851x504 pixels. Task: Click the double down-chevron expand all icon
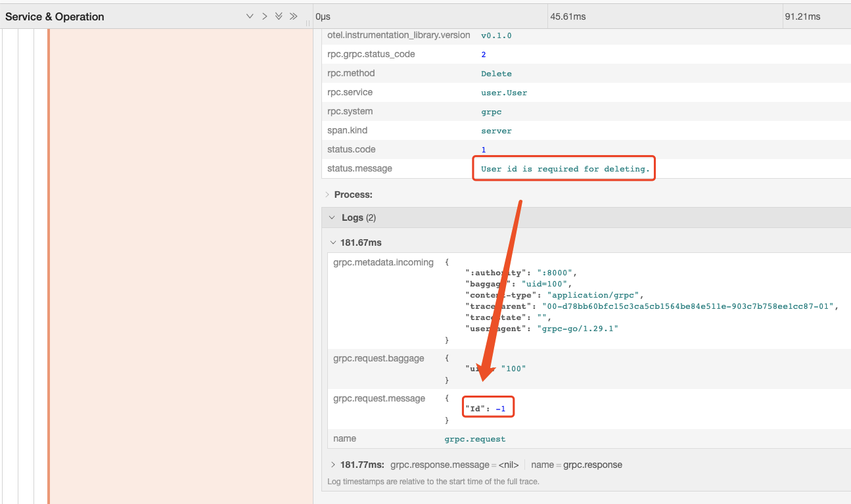click(x=279, y=16)
